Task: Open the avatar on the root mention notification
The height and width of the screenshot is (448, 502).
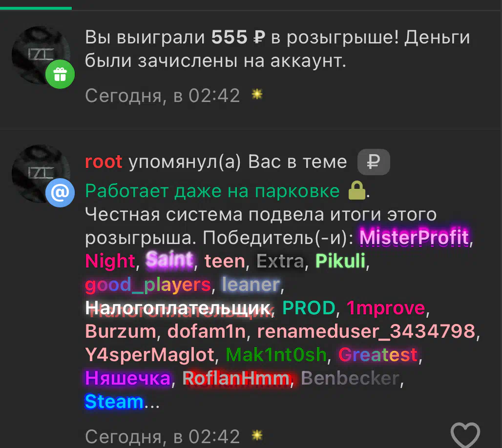Action: [x=41, y=173]
